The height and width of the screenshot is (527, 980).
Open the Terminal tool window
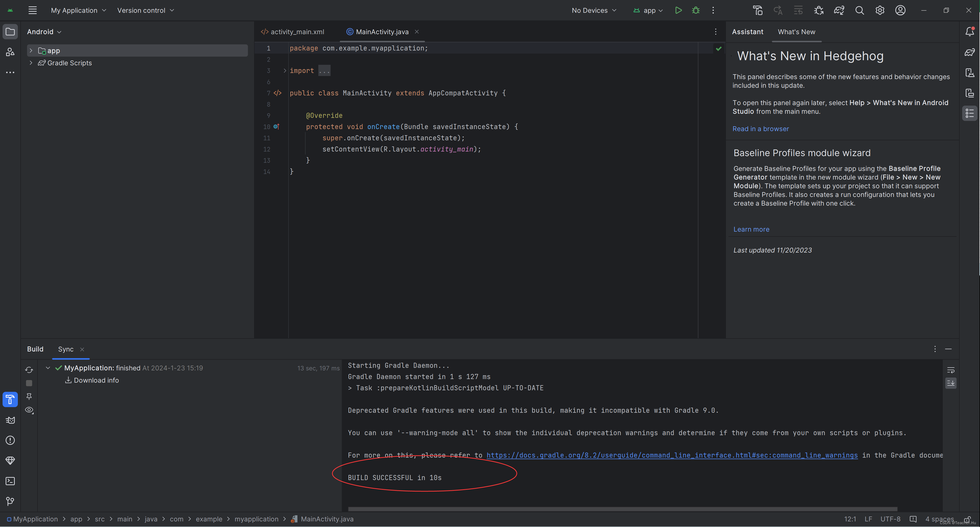10,481
